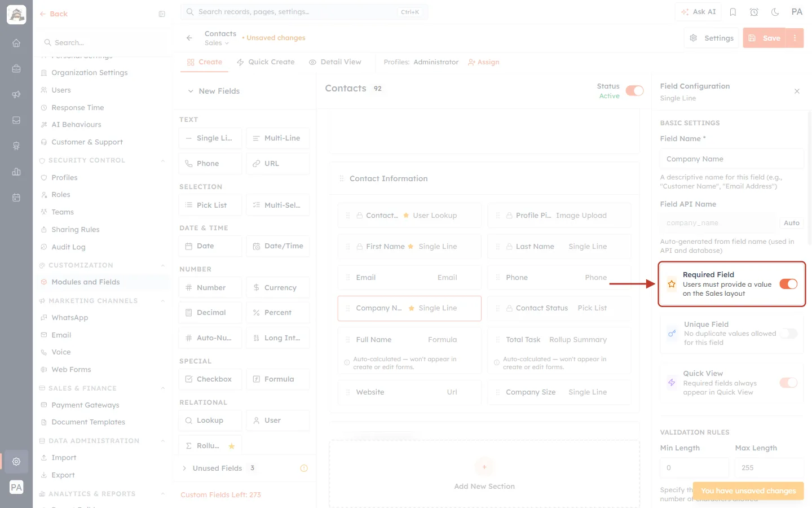The image size is (812, 508).
Task: Click the back arrow beside Contacts
Action: pyautogui.click(x=189, y=38)
